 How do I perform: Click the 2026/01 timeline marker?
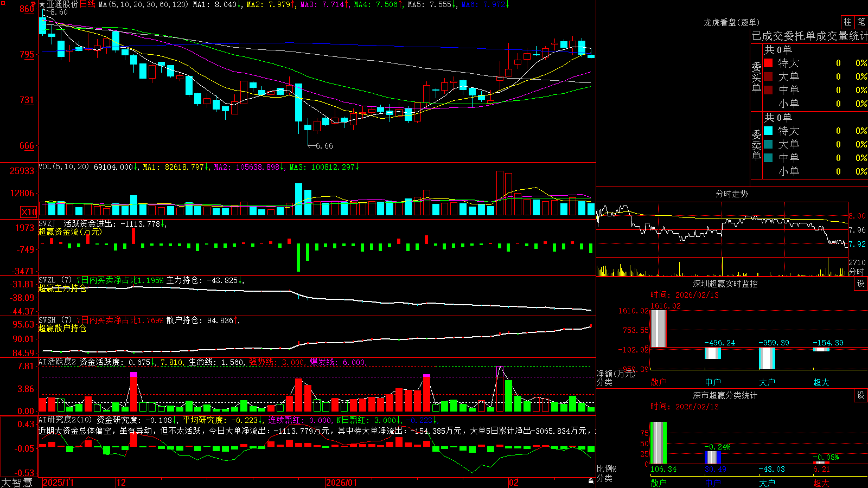click(342, 483)
